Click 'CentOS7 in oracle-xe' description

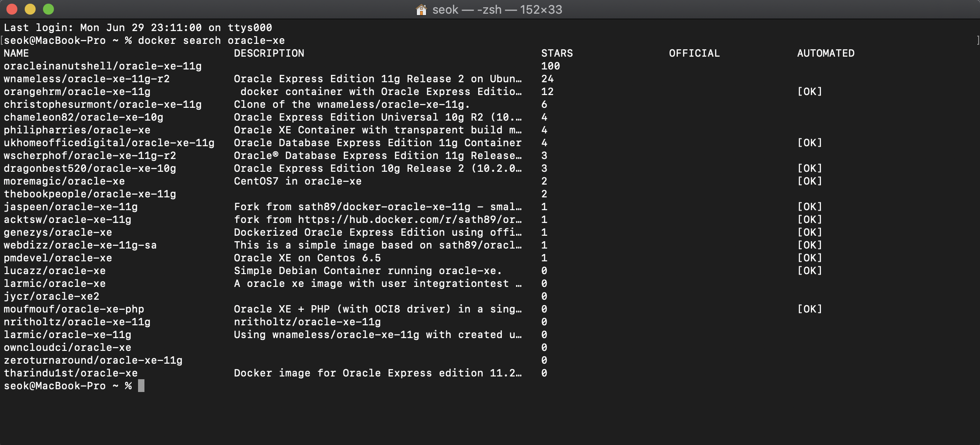[x=298, y=181]
